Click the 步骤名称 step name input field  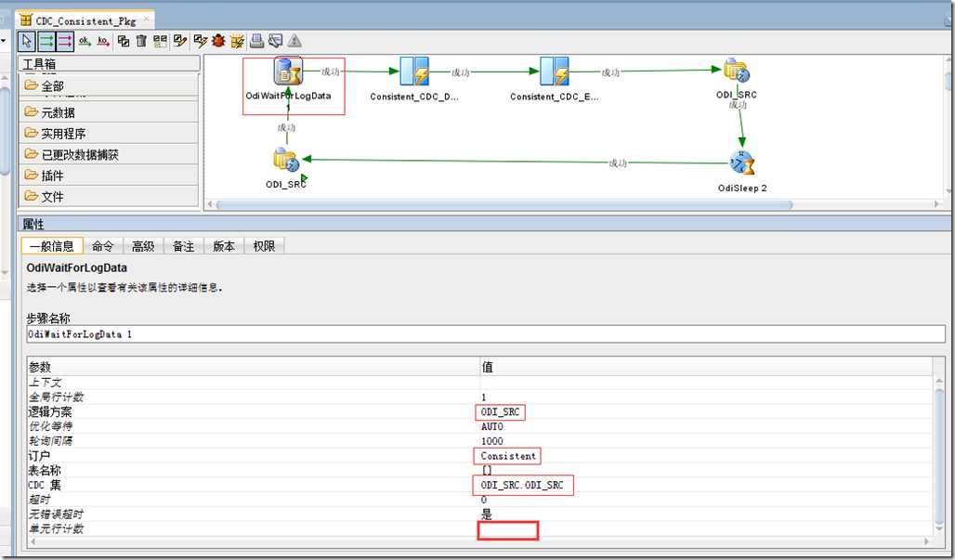(x=486, y=334)
